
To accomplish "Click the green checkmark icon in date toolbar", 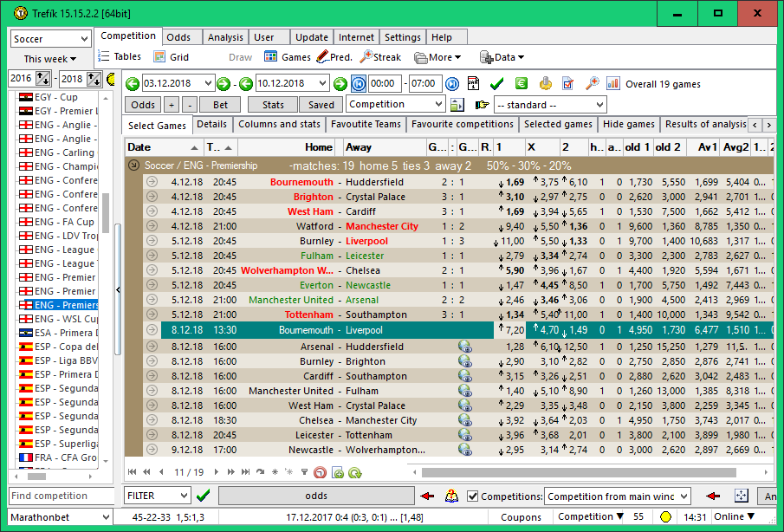I will click(496, 84).
